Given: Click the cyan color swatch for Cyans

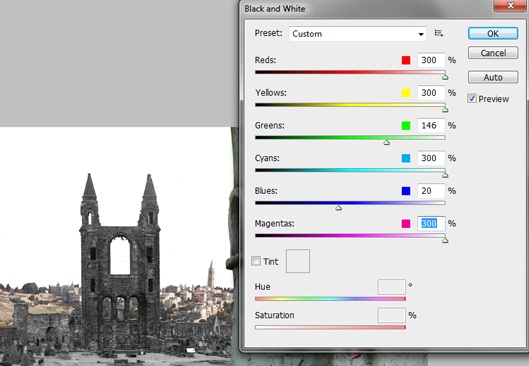Looking at the screenshot, I should (406, 159).
